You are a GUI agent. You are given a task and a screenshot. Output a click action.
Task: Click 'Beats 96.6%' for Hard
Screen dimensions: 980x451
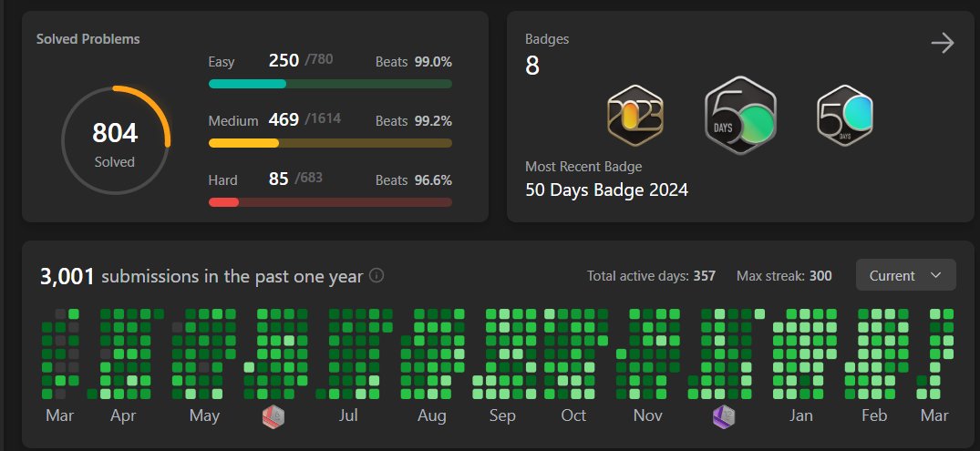coord(414,179)
